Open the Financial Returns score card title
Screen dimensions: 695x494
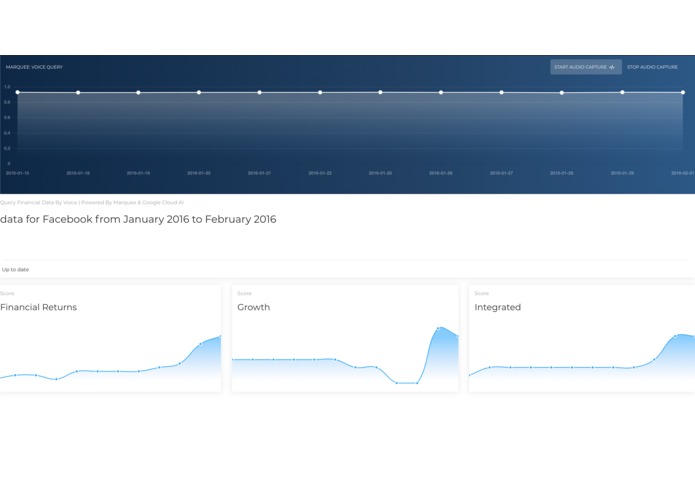[39, 307]
